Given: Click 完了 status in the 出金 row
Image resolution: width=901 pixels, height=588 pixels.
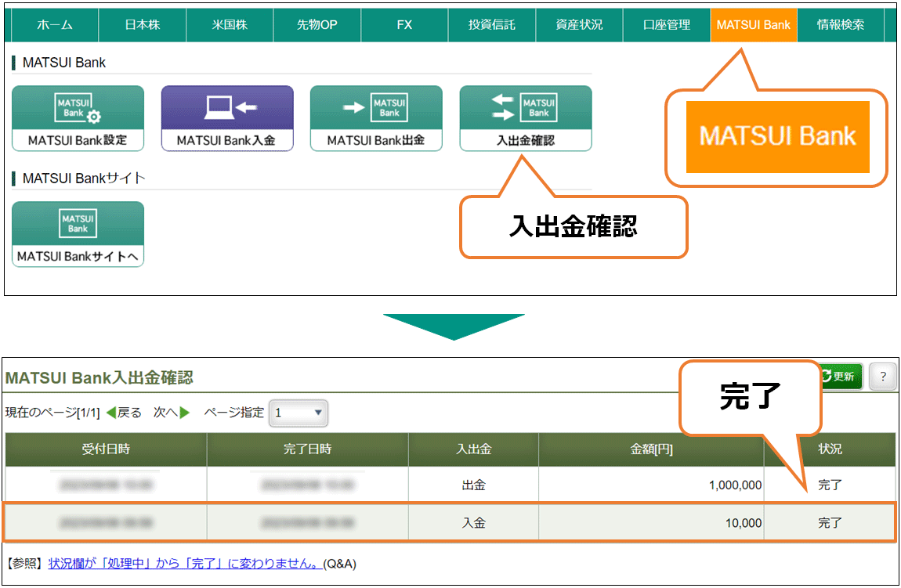Looking at the screenshot, I should pyautogui.click(x=830, y=485).
